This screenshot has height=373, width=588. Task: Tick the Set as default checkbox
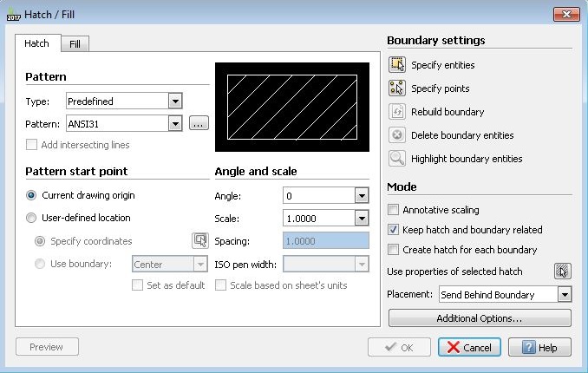137,285
